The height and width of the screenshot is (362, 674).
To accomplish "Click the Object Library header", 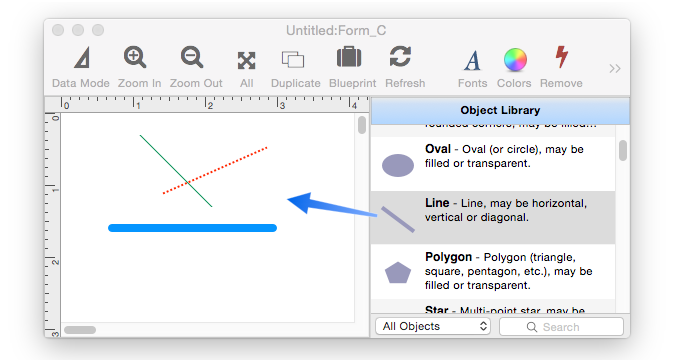I will click(500, 110).
